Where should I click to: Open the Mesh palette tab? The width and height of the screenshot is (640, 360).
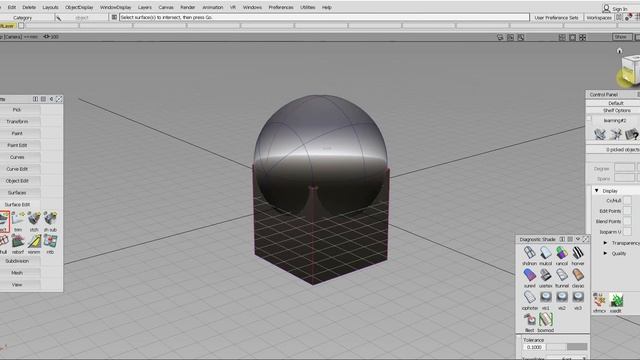coord(17,273)
